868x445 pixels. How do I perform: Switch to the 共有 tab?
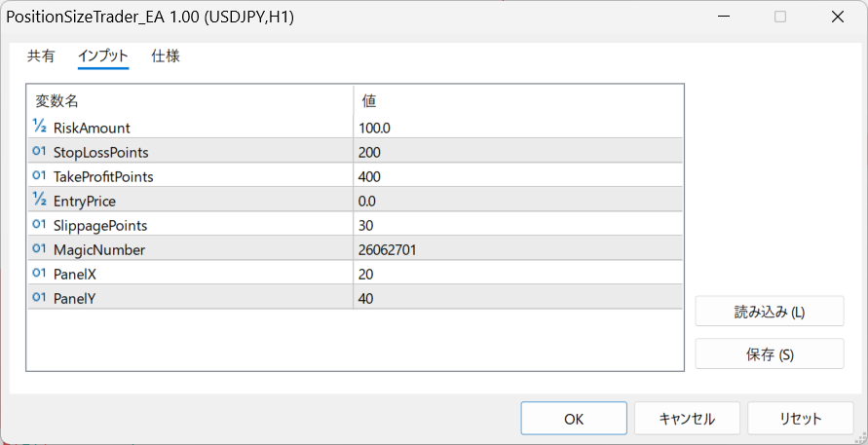(x=41, y=56)
